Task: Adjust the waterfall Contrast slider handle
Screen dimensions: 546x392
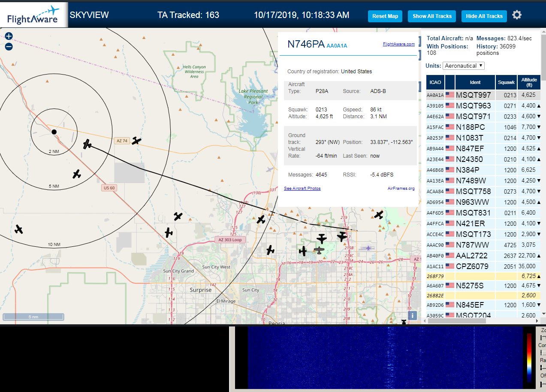Action: click(541, 353)
